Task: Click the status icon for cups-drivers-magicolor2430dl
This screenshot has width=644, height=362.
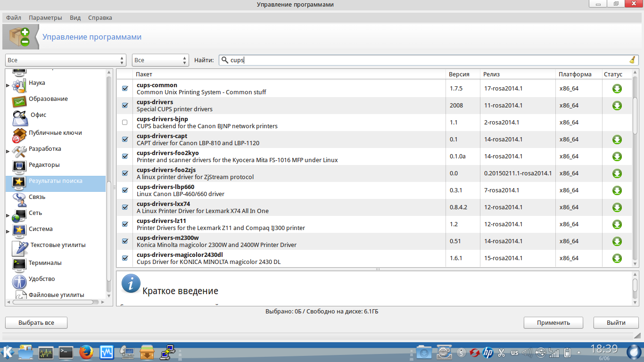Action: [x=617, y=258]
